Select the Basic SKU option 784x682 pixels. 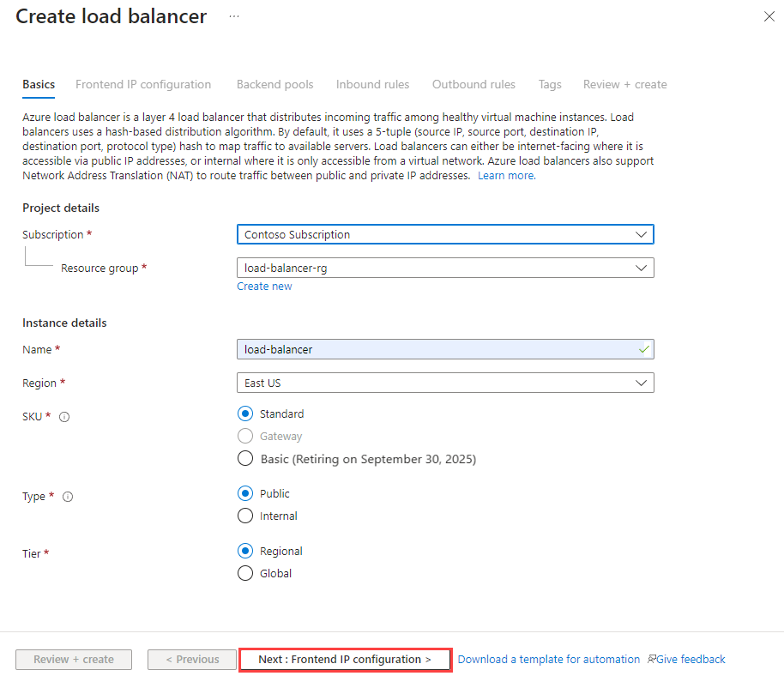(245, 458)
